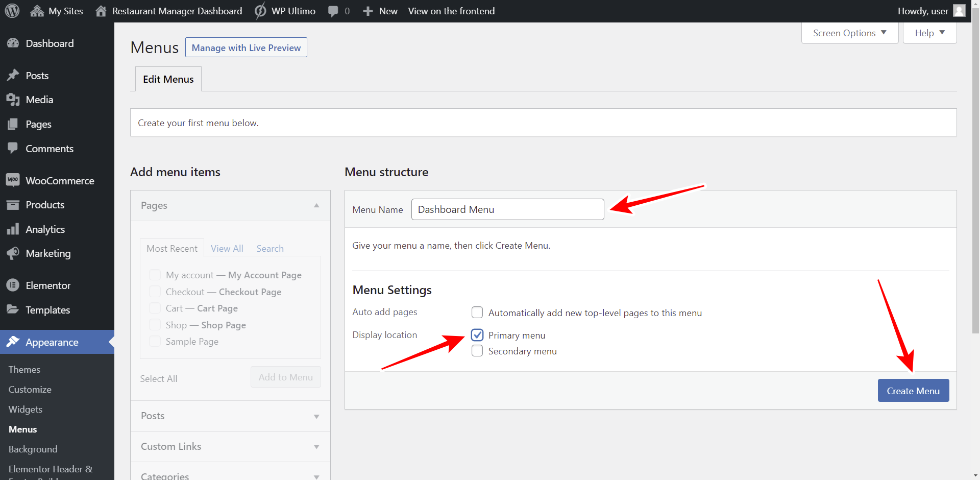This screenshot has width=980, height=480.
Task: Enable the Secondary menu checkbox
Action: [x=477, y=351]
